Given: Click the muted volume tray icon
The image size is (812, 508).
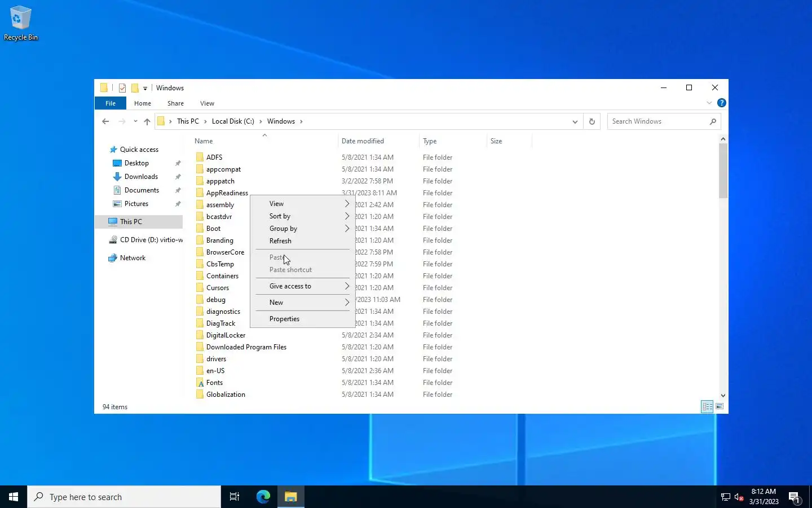Looking at the screenshot, I should (739, 497).
